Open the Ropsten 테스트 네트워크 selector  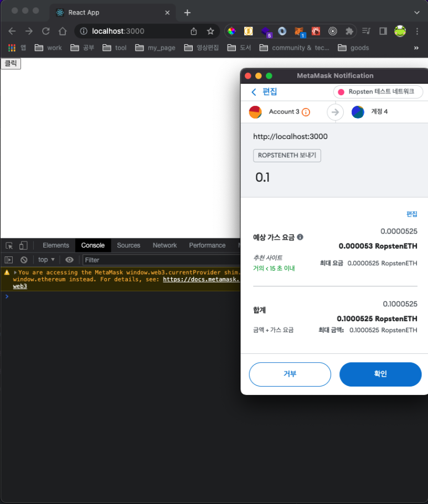point(378,92)
